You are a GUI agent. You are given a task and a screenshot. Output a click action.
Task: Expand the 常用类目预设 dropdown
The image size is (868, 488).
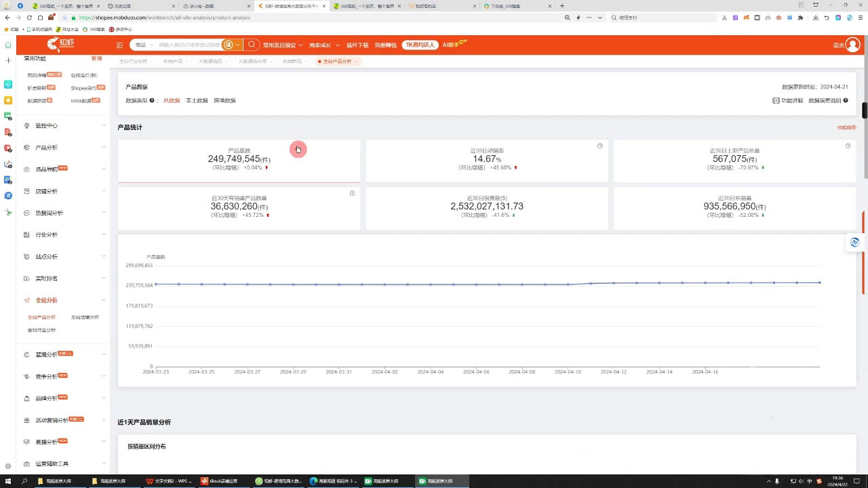point(282,45)
